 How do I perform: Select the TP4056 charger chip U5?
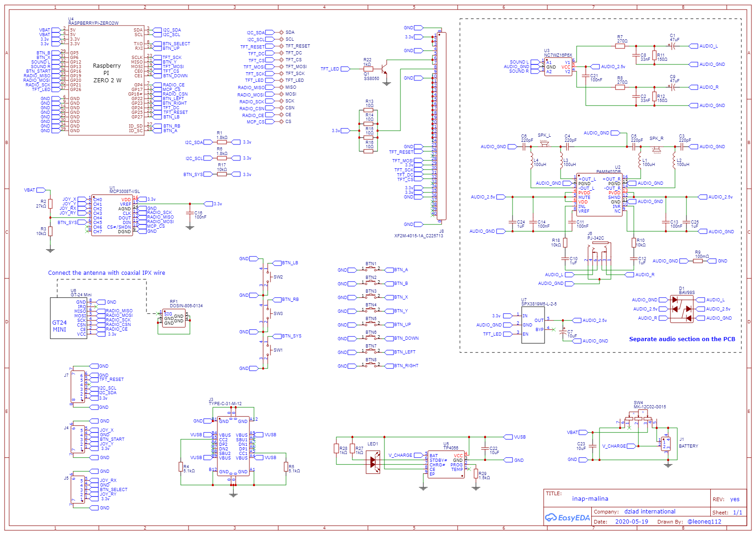[x=446, y=465]
